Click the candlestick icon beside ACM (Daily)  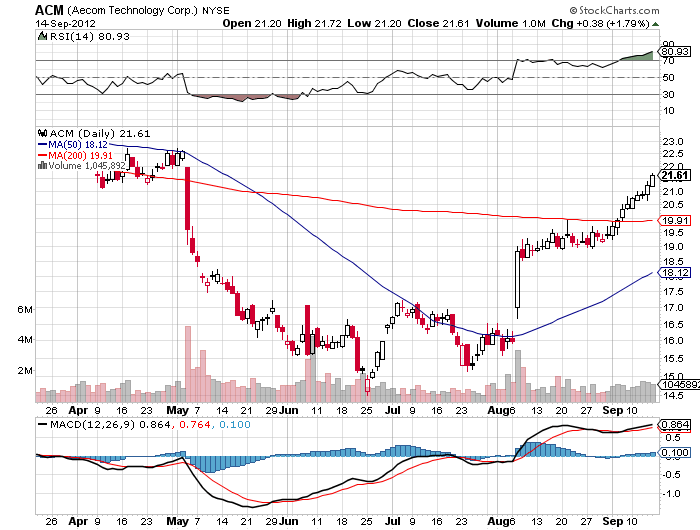42,133
